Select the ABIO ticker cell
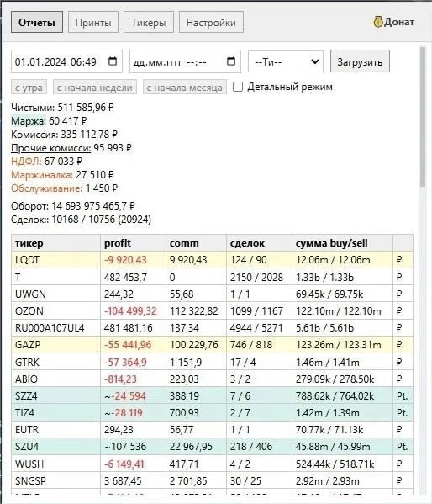432x504 pixels. (55, 379)
